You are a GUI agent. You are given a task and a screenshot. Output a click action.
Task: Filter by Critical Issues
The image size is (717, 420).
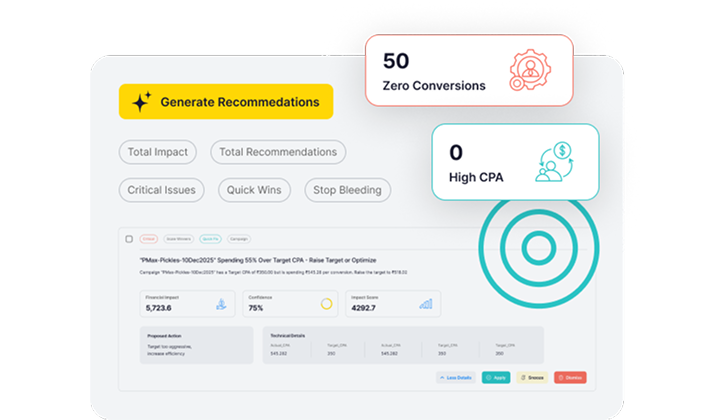tap(161, 189)
